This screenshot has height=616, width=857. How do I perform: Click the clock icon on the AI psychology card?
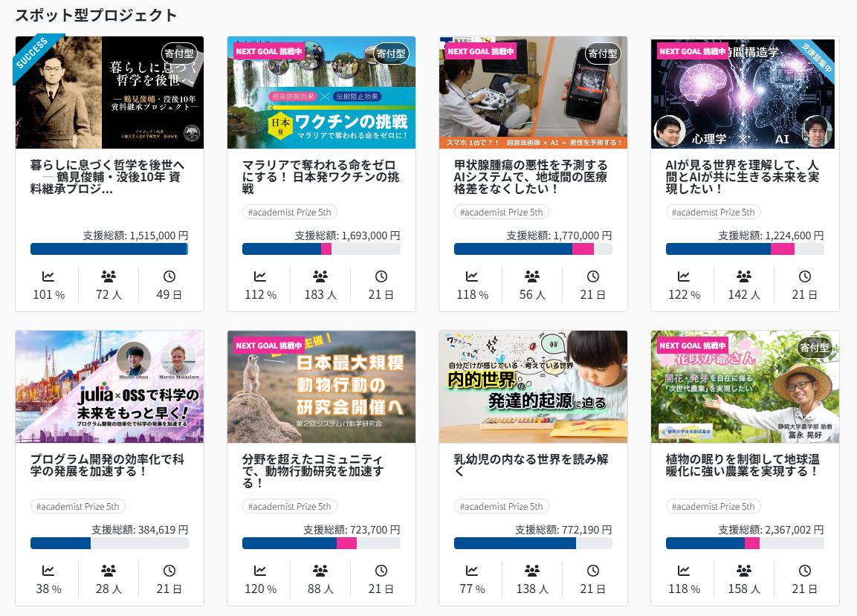(x=805, y=276)
